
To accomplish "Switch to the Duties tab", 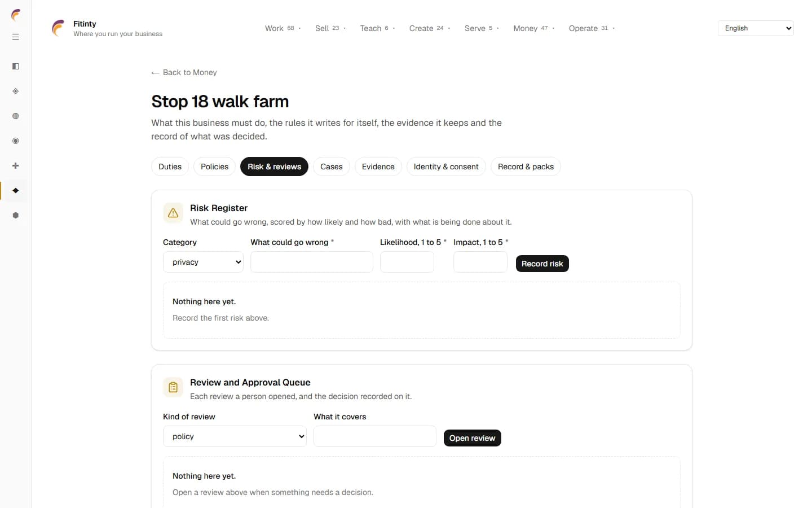I will (x=170, y=167).
